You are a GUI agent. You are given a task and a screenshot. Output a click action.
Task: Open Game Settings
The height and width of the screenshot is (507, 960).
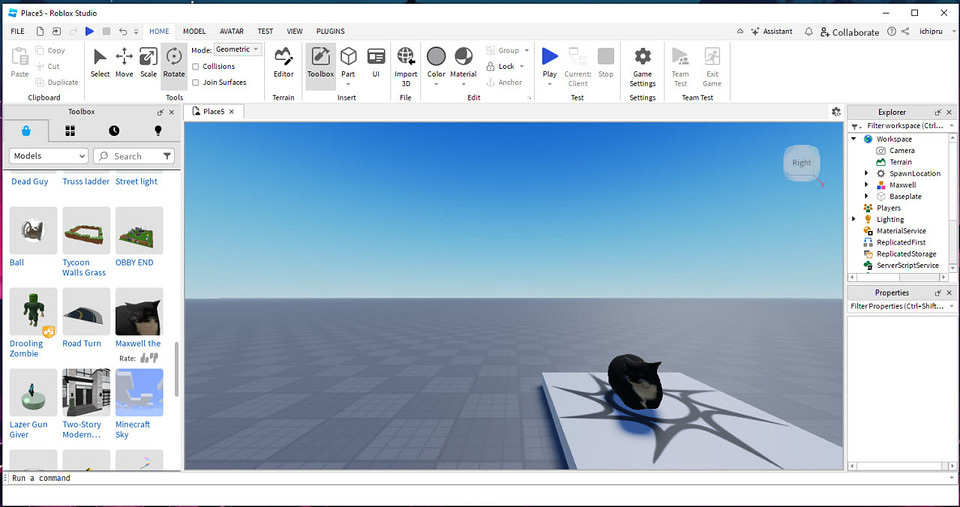click(643, 62)
